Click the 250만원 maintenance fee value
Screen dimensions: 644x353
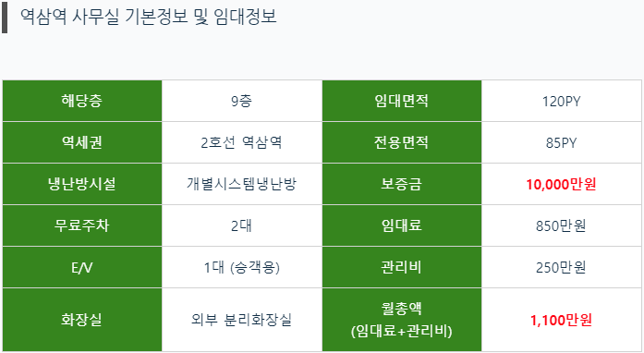[x=561, y=268]
